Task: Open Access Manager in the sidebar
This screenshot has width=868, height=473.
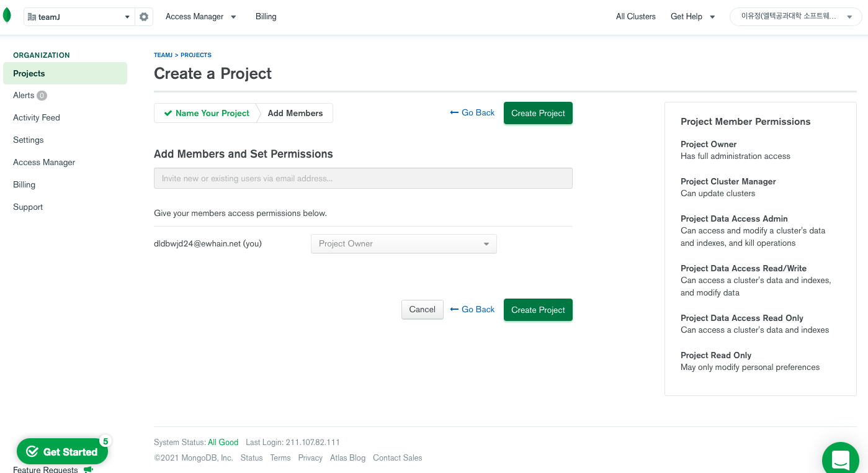Action: pyautogui.click(x=44, y=163)
